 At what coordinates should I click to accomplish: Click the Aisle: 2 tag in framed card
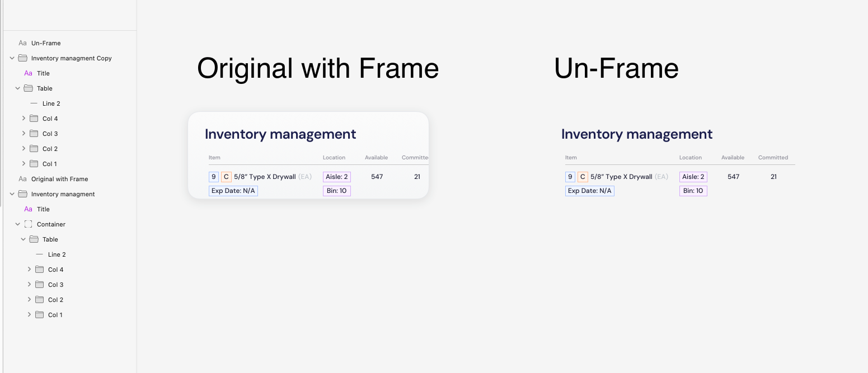(x=336, y=177)
